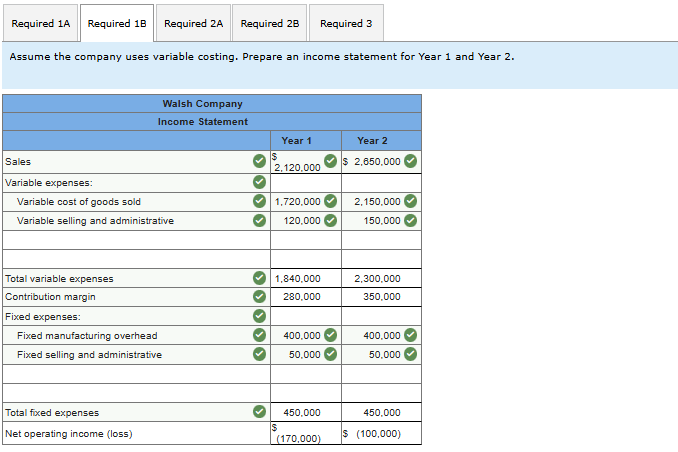Select the Year 2 variable selling and administrative cell

[376, 220]
